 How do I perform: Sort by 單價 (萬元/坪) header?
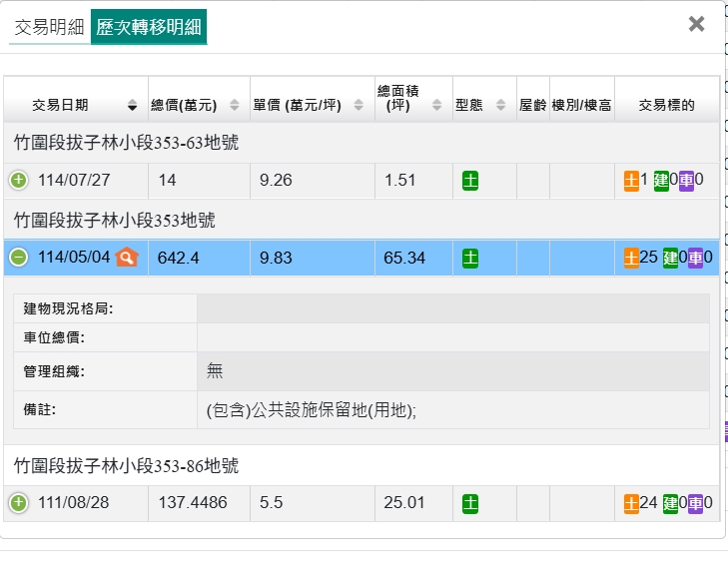point(309,105)
